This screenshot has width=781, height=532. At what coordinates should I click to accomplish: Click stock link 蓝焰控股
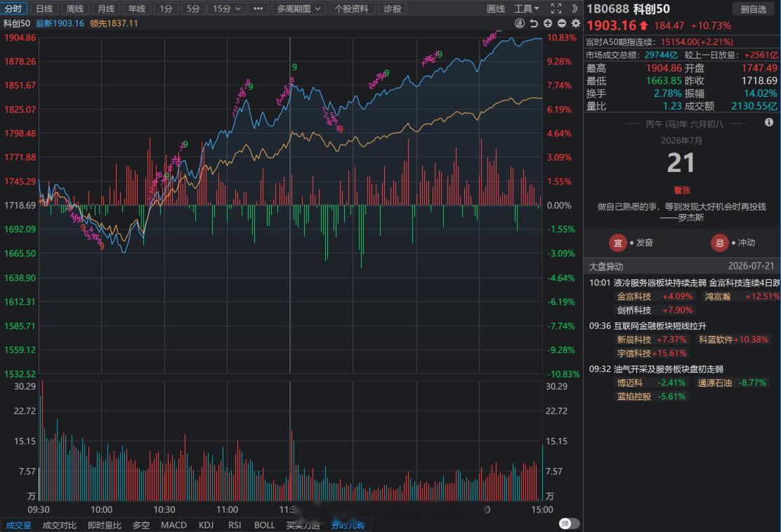[634, 397]
